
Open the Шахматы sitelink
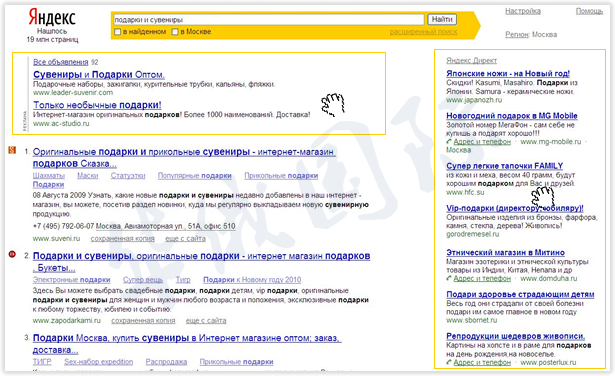(49, 176)
